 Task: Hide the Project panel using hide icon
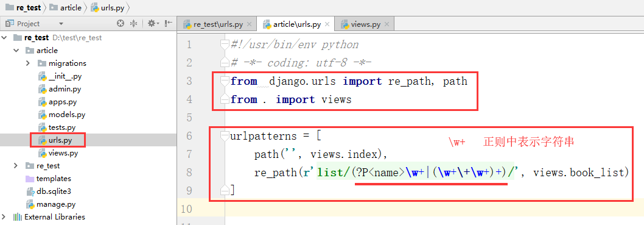(169, 23)
